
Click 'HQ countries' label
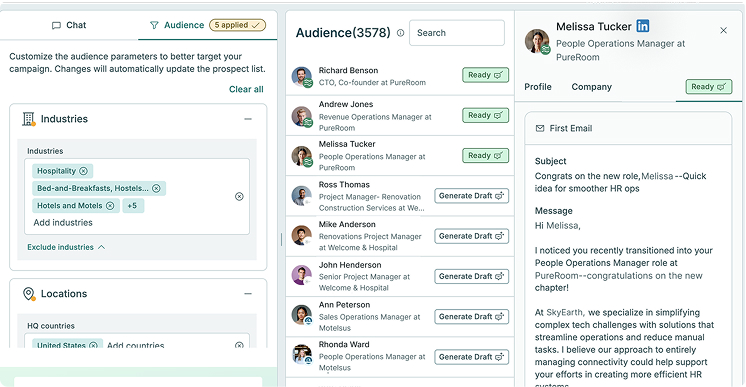tap(51, 326)
